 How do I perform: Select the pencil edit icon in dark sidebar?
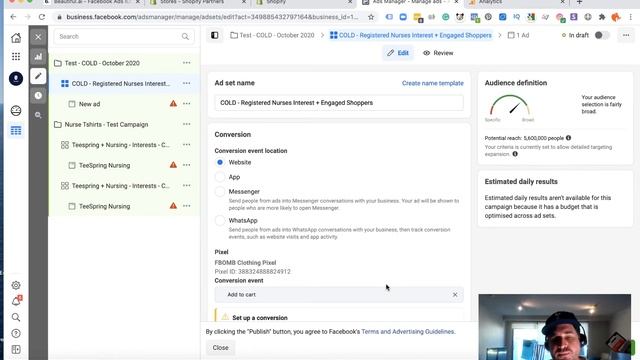(38, 76)
